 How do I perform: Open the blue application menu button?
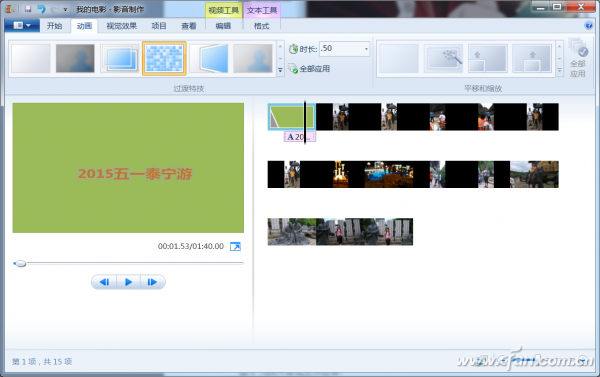(x=22, y=26)
